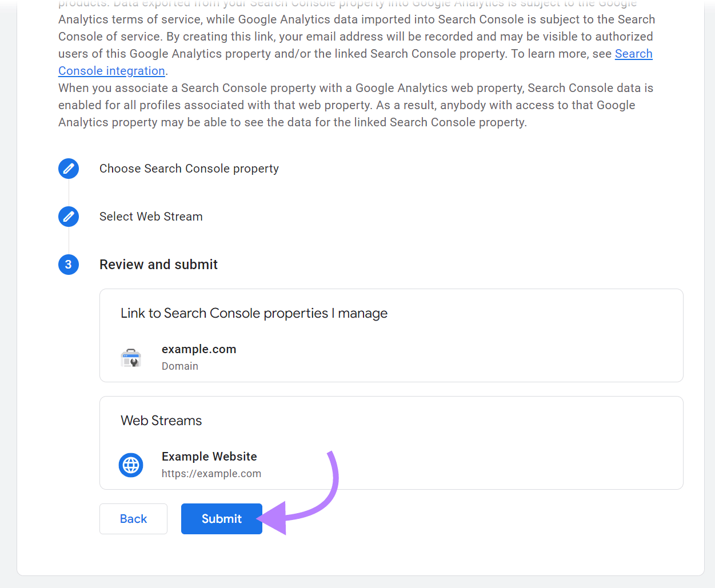Click the Link to Search Console properties heading
The image size is (715, 588).
tap(254, 313)
